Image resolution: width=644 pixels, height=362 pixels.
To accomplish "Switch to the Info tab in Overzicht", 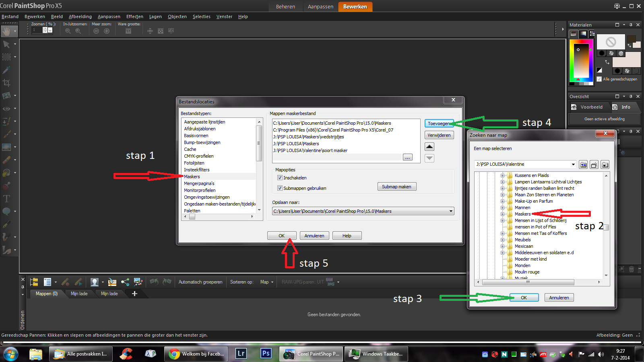I will point(625,107).
